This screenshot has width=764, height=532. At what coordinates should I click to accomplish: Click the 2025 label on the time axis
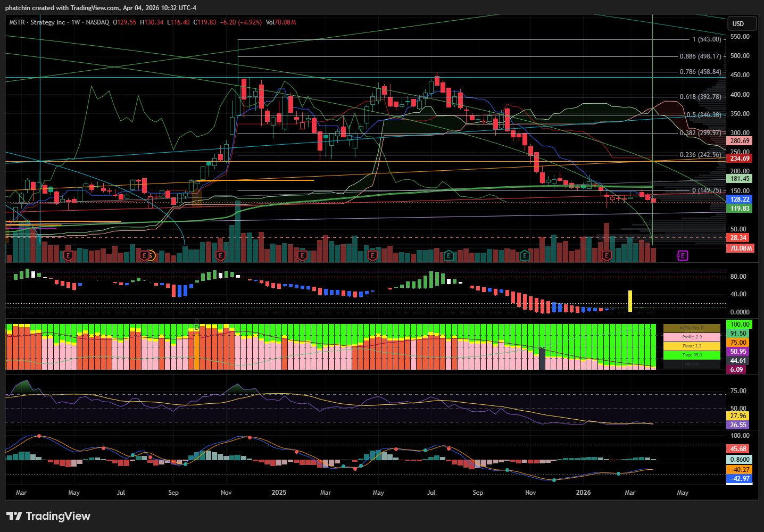(x=279, y=493)
